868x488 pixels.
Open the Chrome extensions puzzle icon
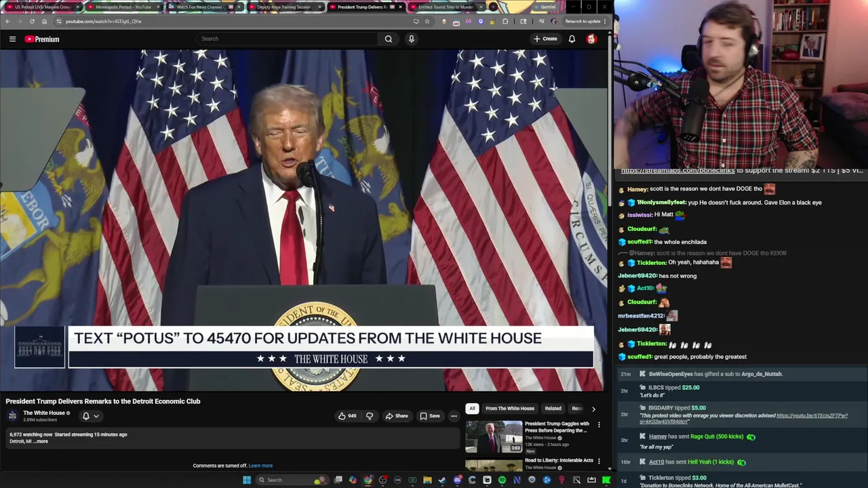(x=505, y=21)
